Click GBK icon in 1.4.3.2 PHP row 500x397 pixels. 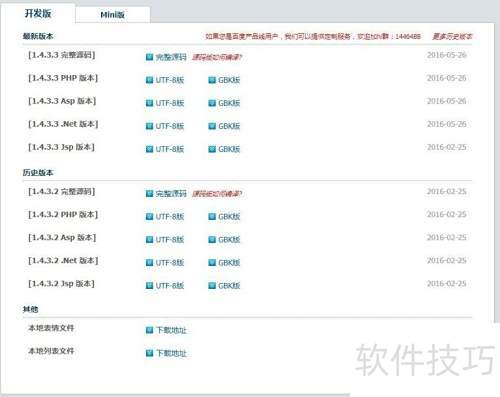(x=212, y=217)
